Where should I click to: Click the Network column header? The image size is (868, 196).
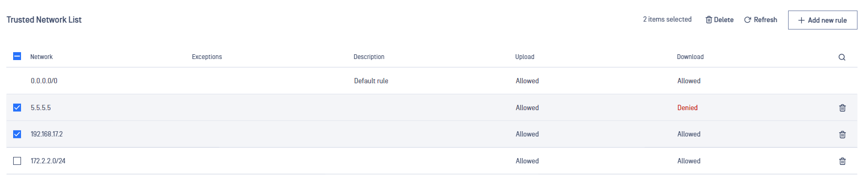point(42,57)
